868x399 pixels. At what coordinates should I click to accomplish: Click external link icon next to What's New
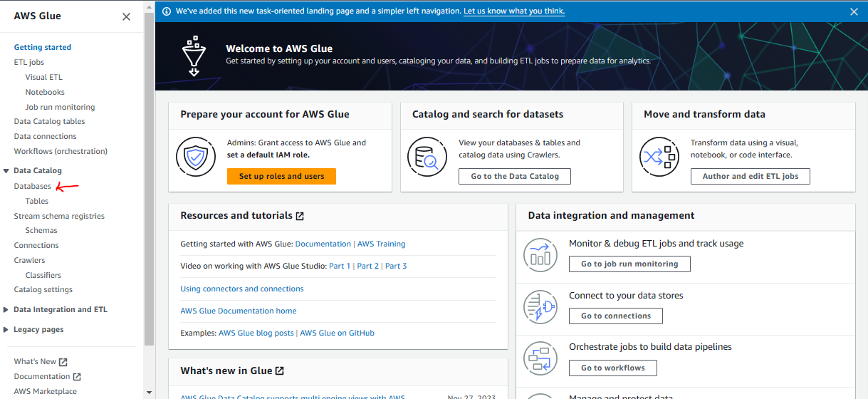63,362
